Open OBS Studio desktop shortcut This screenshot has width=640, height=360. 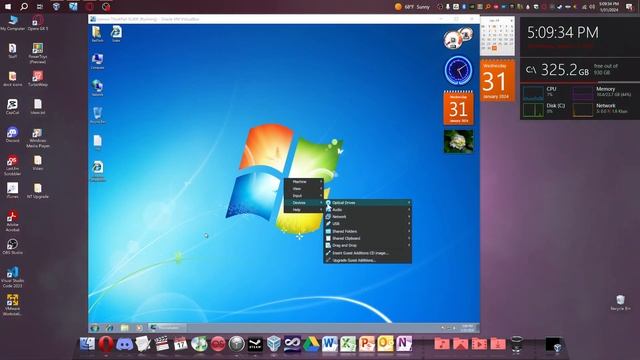pyautogui.click(x=13, y=247)
